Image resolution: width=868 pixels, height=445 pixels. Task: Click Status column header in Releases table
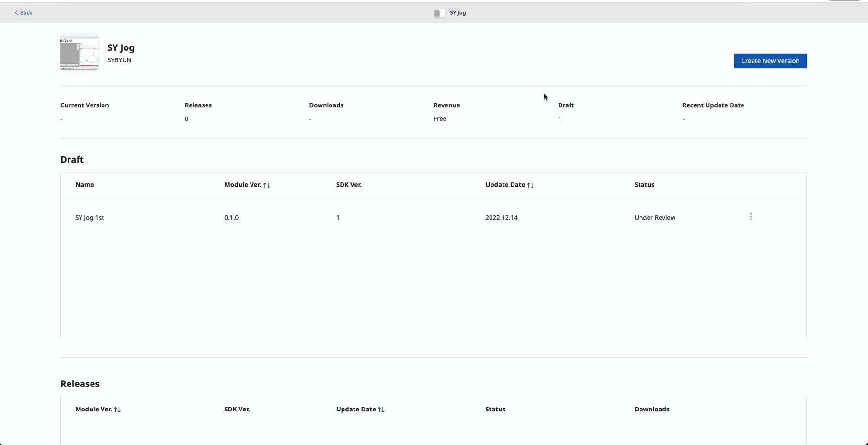tap(495, 409)
